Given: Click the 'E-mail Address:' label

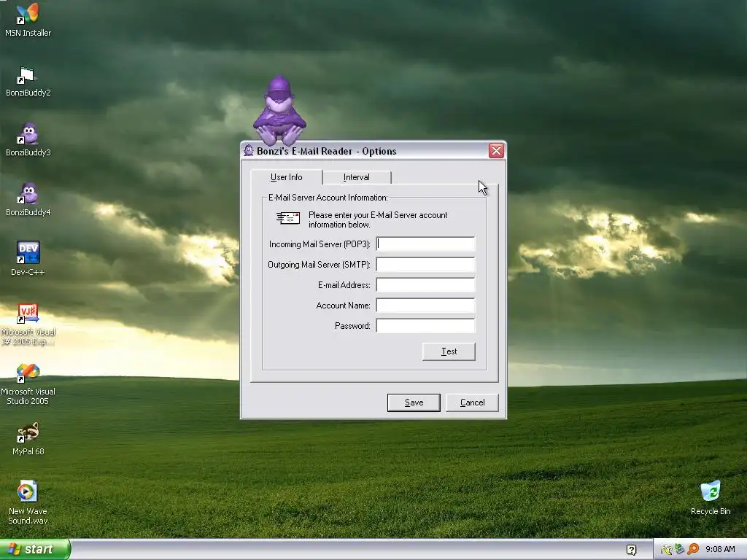Looking at the screenshot, I should coord(344,285).
